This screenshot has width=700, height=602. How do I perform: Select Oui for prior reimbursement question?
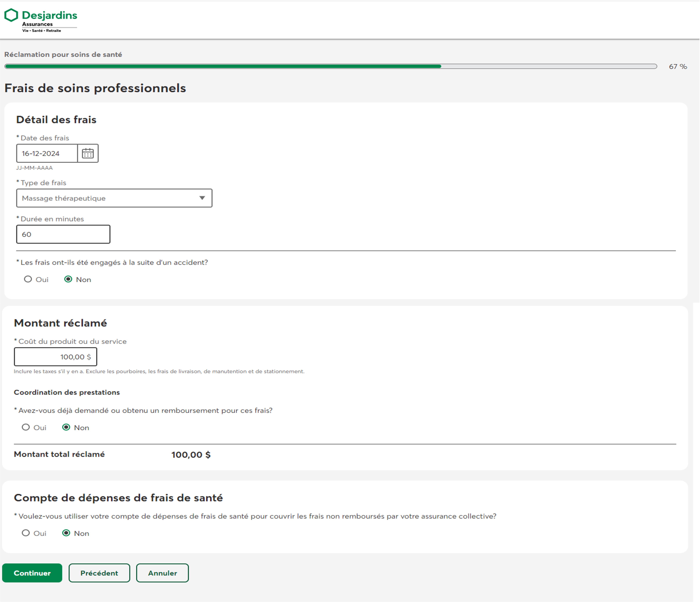[26, 427]
